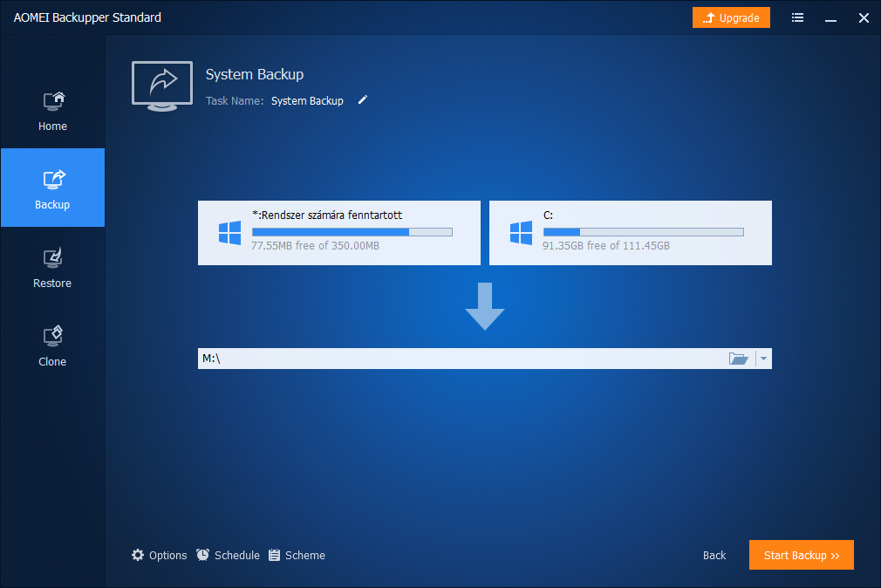
Task: Close the AOMEI Backupper window
Action: [864, 18]
